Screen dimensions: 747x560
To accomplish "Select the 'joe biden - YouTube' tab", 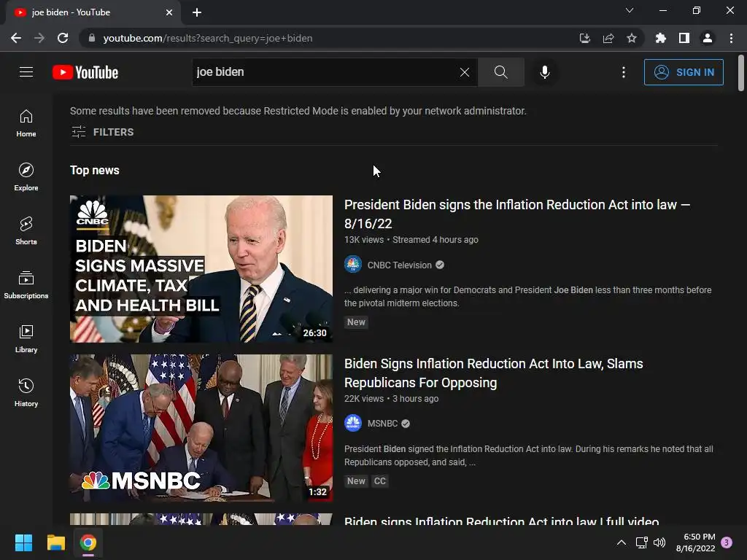I will coord(93,12).
